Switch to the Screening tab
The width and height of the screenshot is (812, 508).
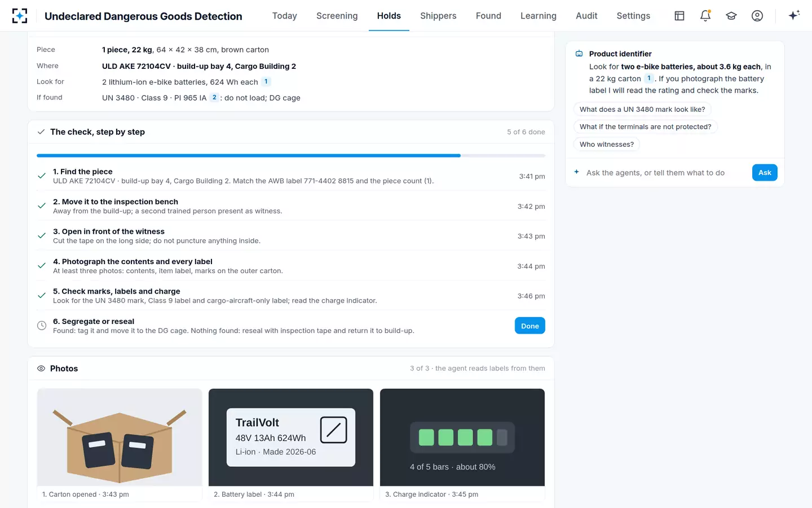(337, 16)
